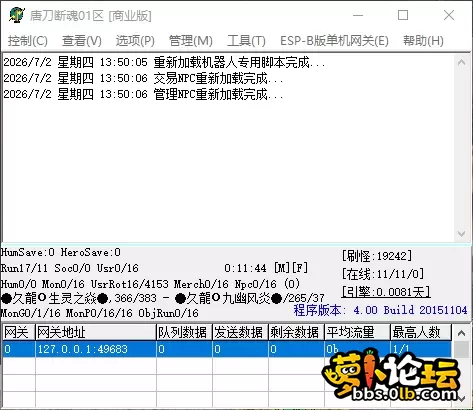Select log line 交易NPC重新加载完成
The height and width of the screenshot is (410, 473).
[x=143, y=78]
